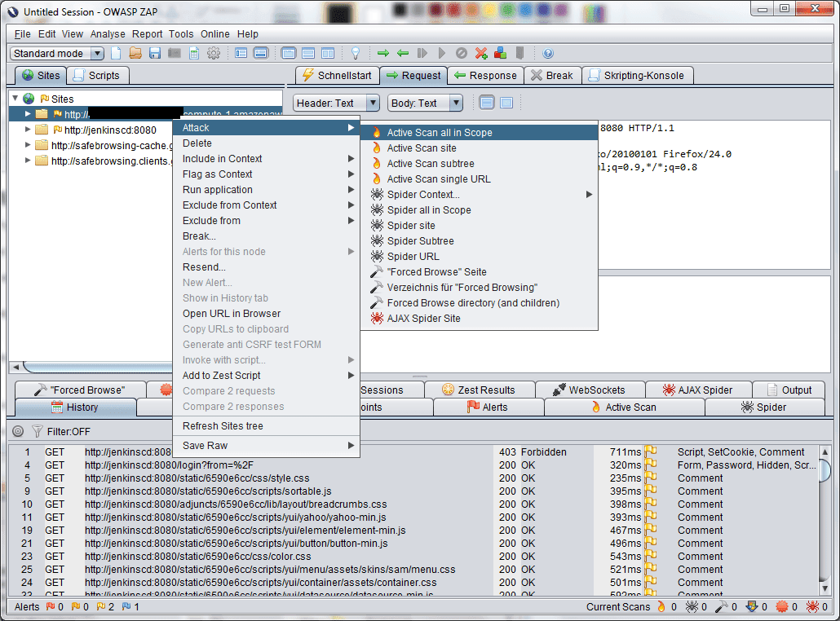Click the blue help question mark icon
Image resolution: width=840 pixels, height=621 pixels.
point(548,54)
